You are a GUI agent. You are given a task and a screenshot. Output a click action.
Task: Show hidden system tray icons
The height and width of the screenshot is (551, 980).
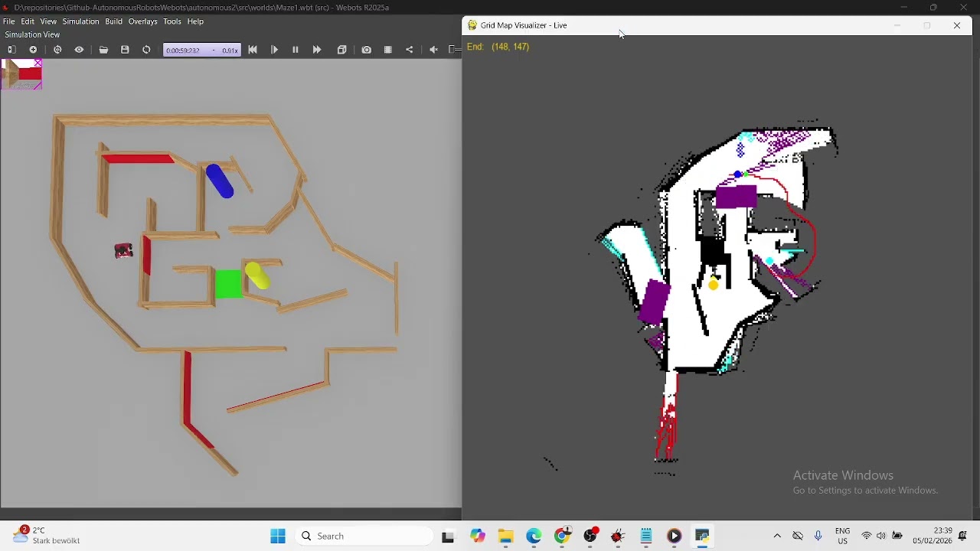coord(777,536)
